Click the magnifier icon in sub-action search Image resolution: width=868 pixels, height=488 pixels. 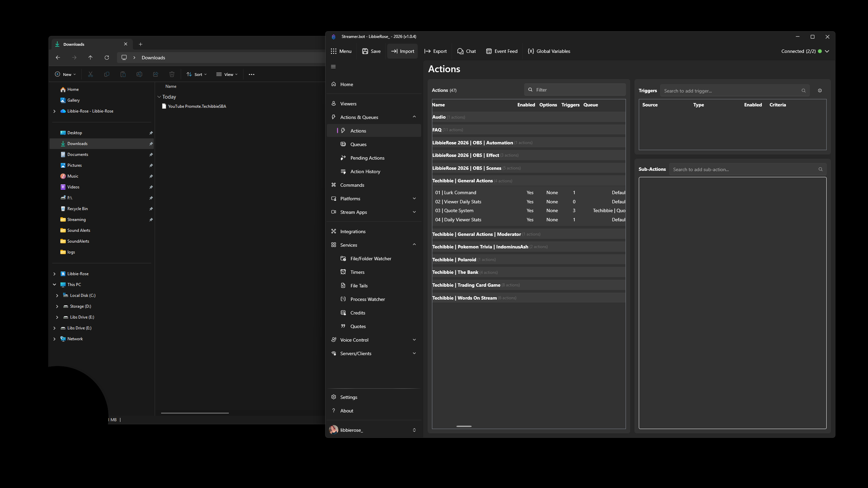821,169
